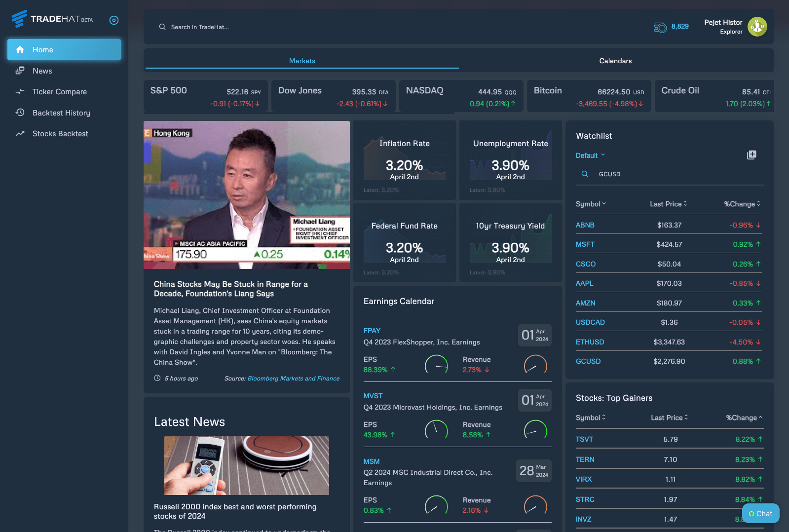This screenshot has height=532, width=789.
Task: Click the TradeHat logo icon
Action: [19, 19]
